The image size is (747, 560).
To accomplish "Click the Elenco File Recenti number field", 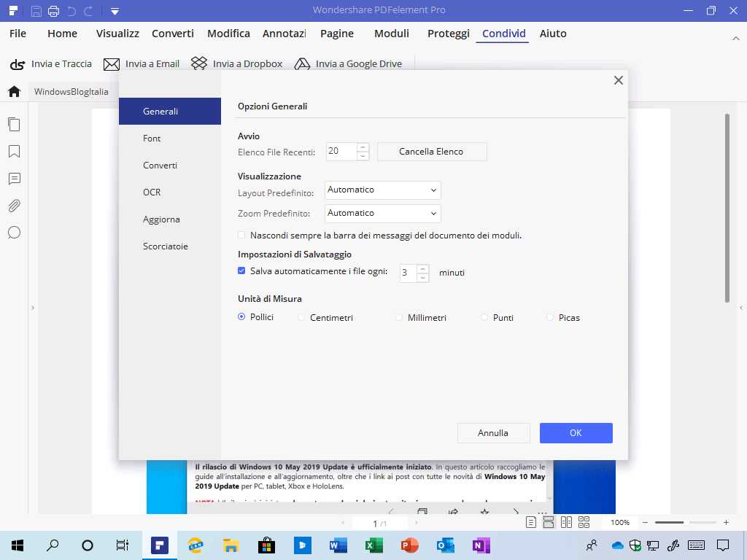I will click(x=341, y=152).
